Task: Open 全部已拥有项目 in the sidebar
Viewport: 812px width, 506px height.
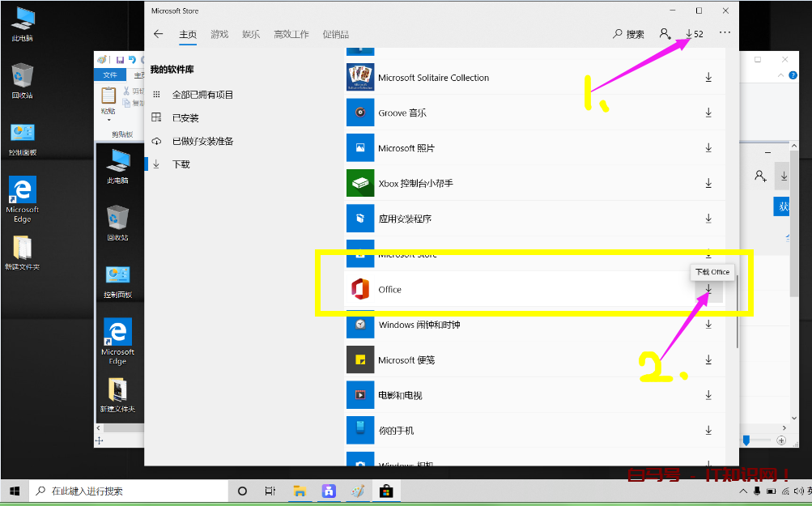Action: tap(202, 95)
